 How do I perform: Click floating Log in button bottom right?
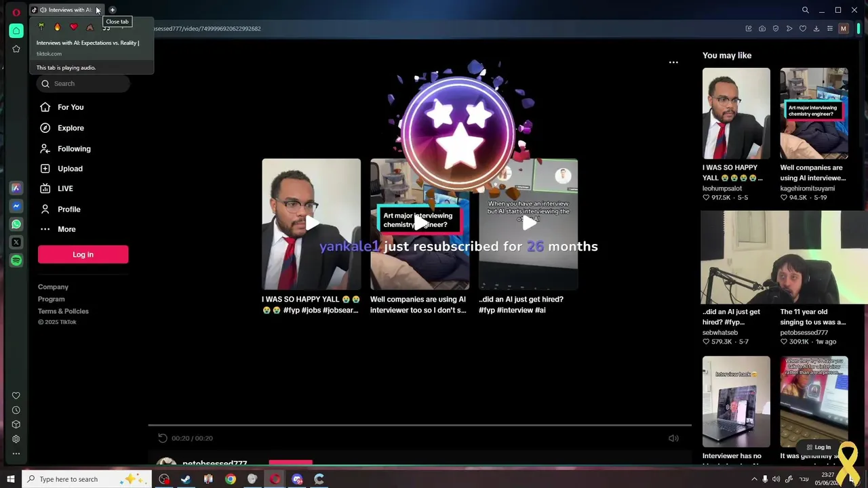click(x=818, y=447)
